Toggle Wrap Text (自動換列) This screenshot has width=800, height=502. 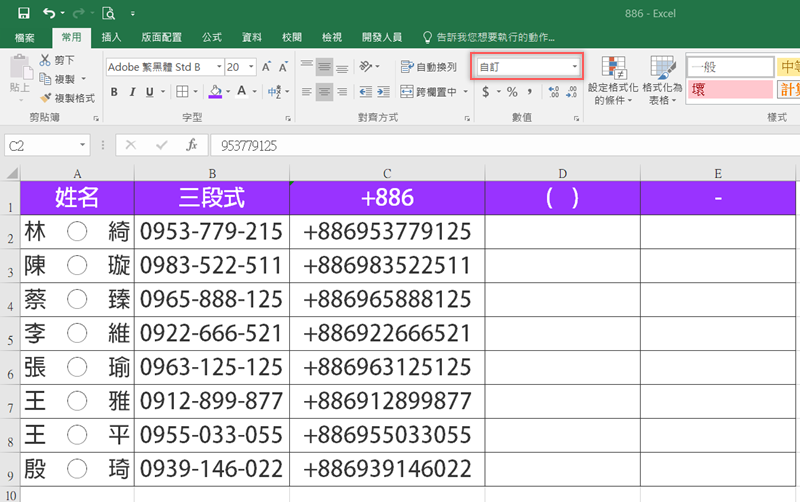429,67
